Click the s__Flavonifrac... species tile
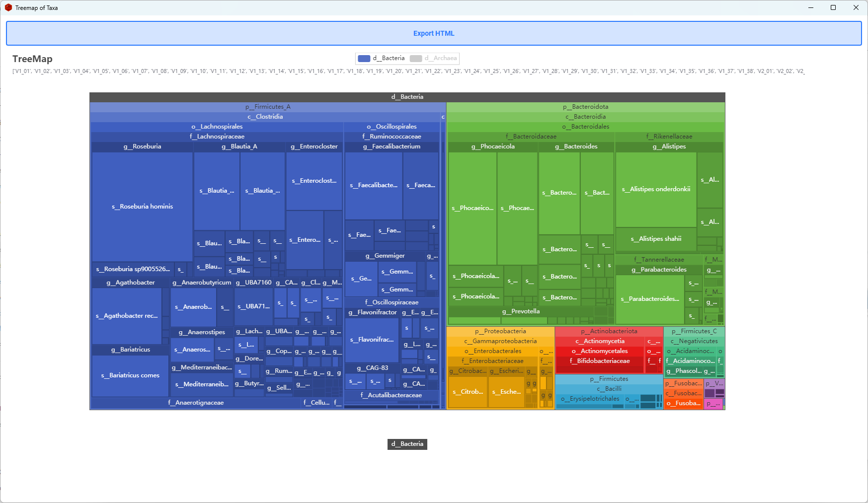This screenshot has height=503, width=868. (x=372, y=340)
